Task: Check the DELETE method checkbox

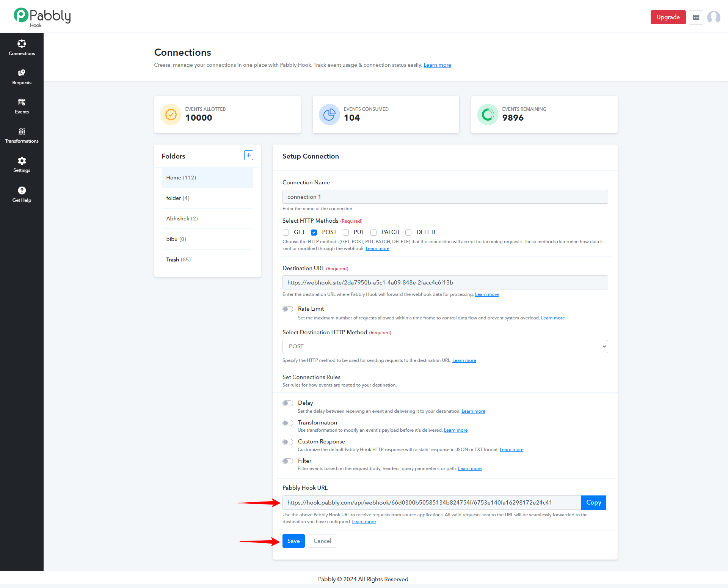Action: [408, 233]
